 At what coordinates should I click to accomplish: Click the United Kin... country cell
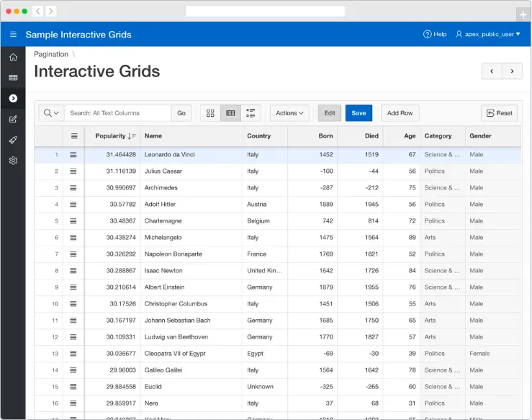click(x=265, y=271)
